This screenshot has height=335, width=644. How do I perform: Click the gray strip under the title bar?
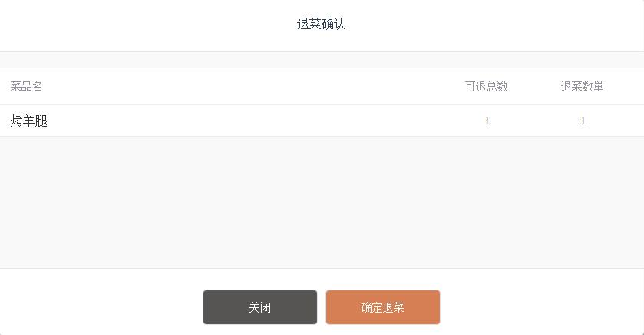pos(322,60)
